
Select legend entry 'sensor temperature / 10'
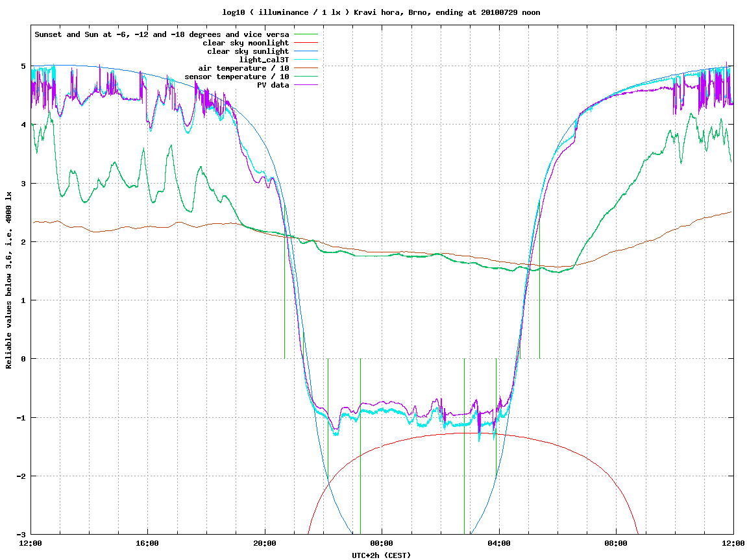point(237,77)
